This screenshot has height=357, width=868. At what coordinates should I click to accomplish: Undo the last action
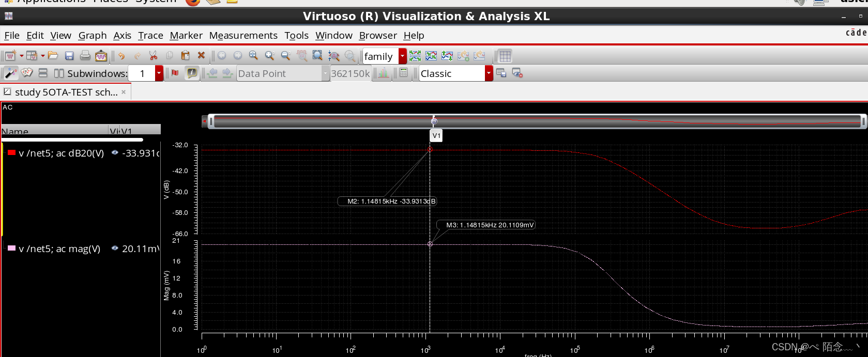(121, 56)
